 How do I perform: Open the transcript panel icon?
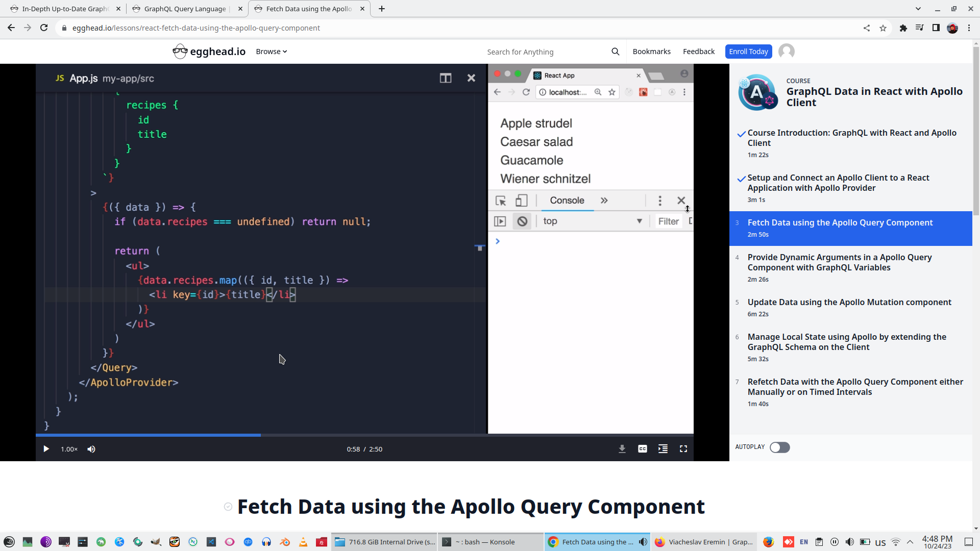663,449
